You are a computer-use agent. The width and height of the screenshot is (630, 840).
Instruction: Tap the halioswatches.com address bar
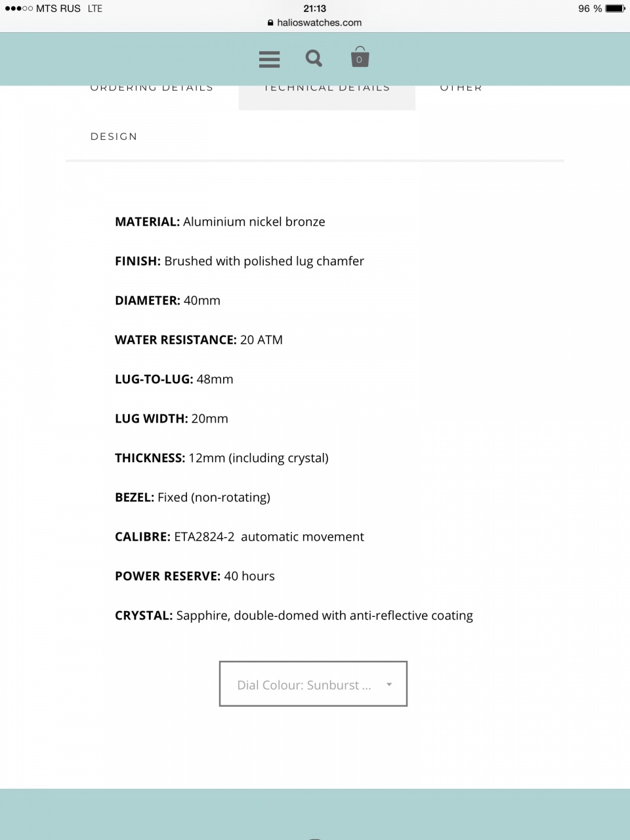click(x=319, y=23)
